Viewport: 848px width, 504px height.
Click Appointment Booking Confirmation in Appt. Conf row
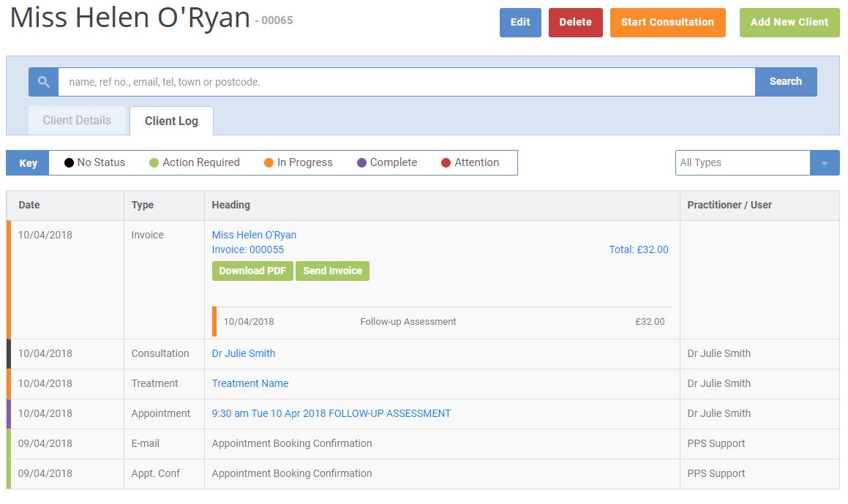coord(292,473)
